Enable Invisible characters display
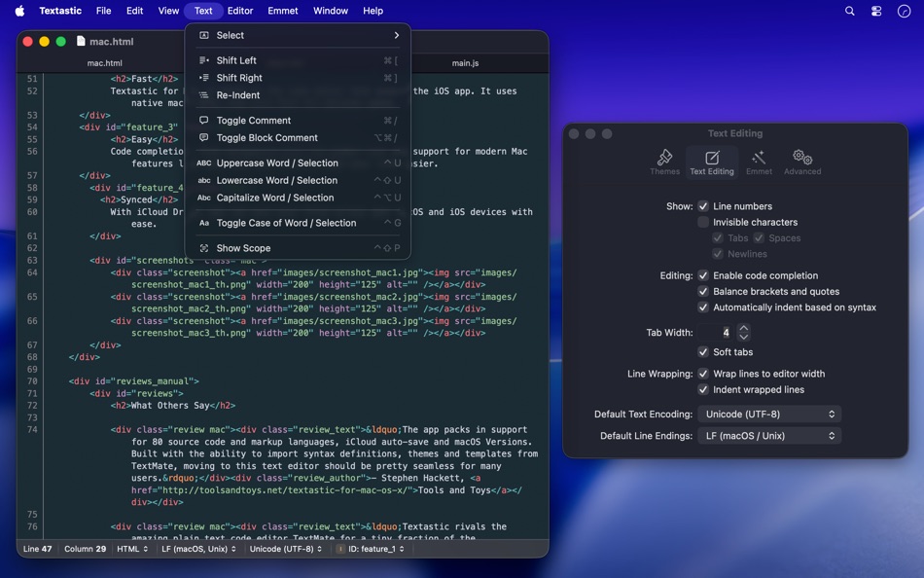 click(703, 221)
